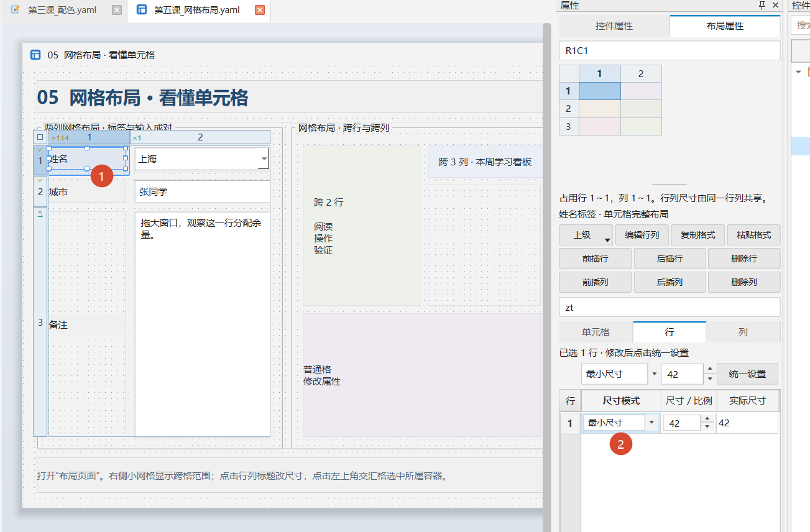Viewport: 810px width, 532px height.
Task: Click the grid corner select-container box
Action: click(40, 137)
